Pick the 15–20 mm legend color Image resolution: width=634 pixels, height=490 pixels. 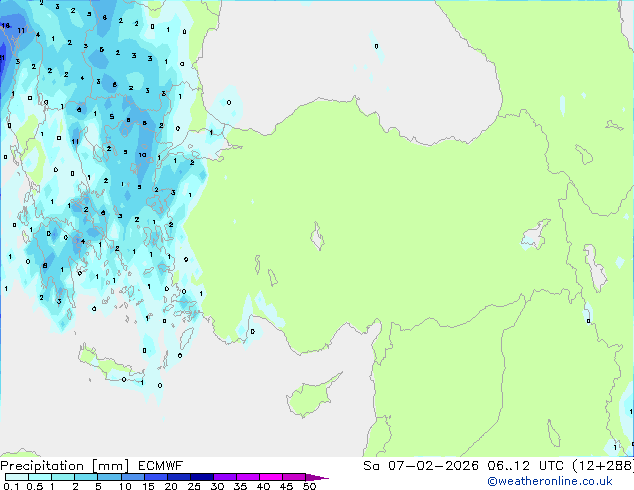coord(155,477)
